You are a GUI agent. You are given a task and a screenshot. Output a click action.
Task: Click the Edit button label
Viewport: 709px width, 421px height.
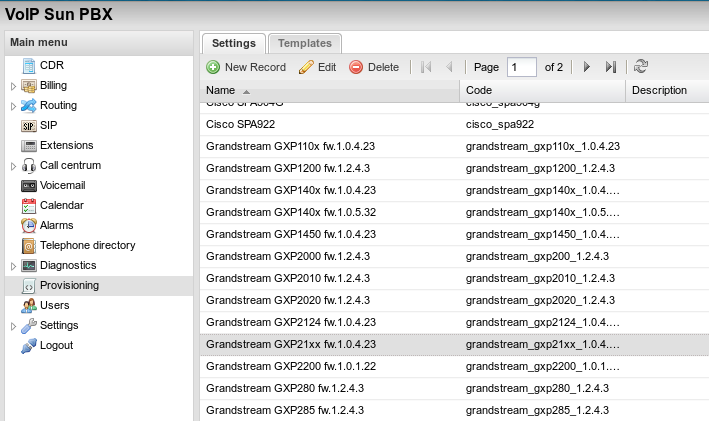pyautogui.click(x=327, y=67)
